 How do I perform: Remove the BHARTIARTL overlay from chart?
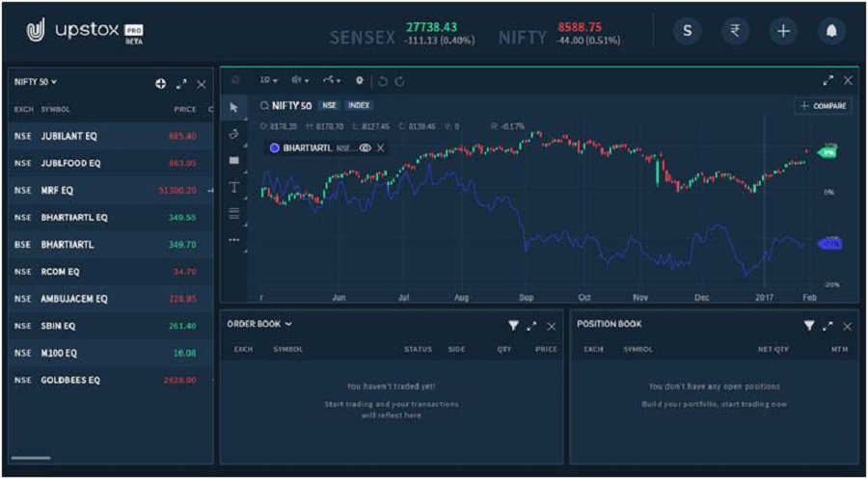coord(381,147)
